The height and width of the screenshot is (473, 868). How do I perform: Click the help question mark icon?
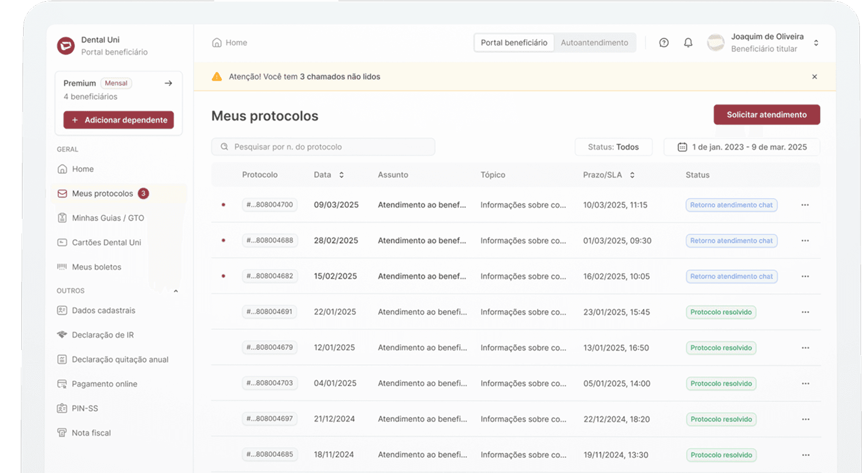tap(664, 43)
